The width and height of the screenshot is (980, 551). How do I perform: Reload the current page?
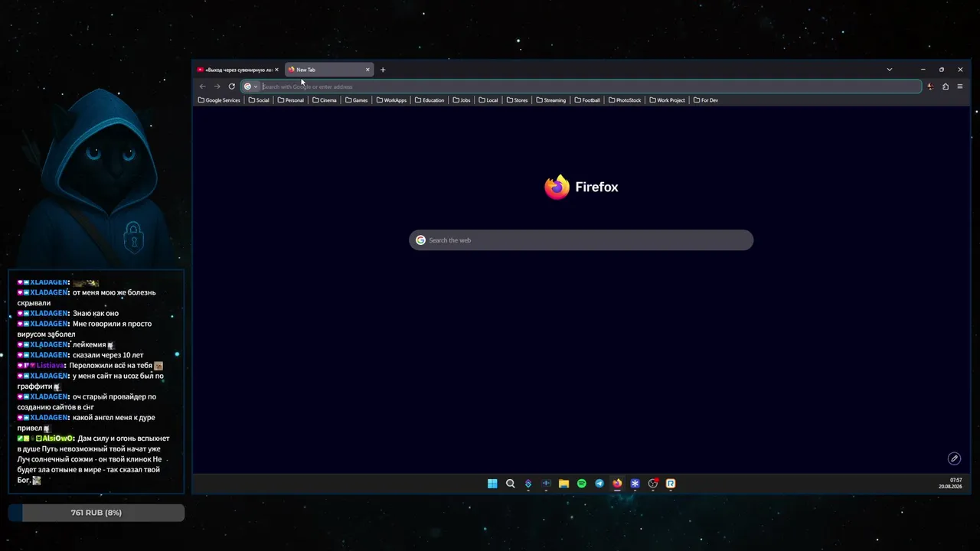tap(232, 86)
